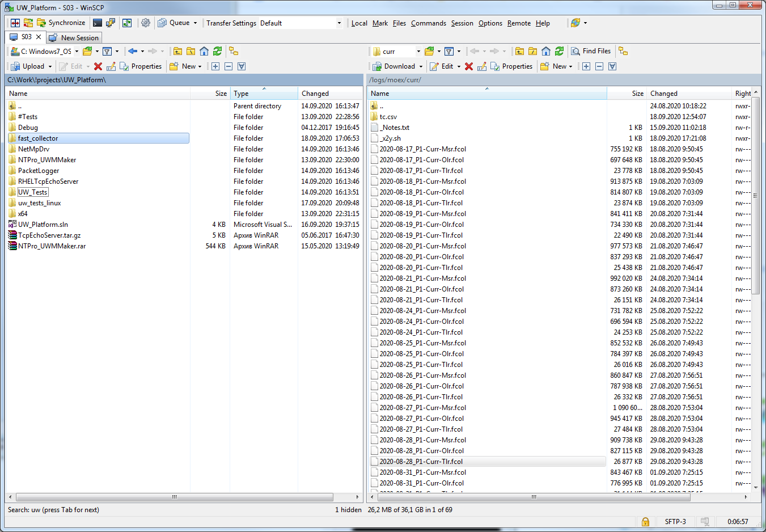Toggle the Synchronize Browsing button
The height and width of the screenshot is (532, 766).
[x=127, y=23]
